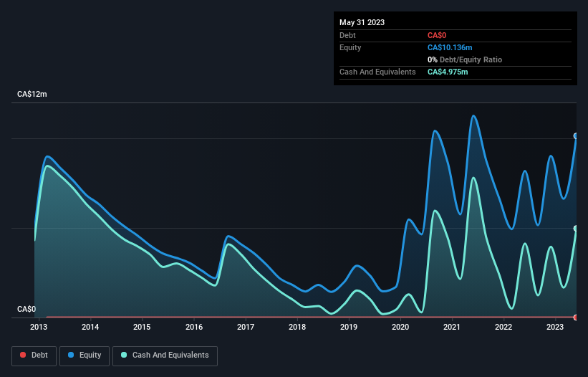Click the 0% Debt/Equity Ratio text
Screen dimensions: 588x377
[x=465, y=59]
